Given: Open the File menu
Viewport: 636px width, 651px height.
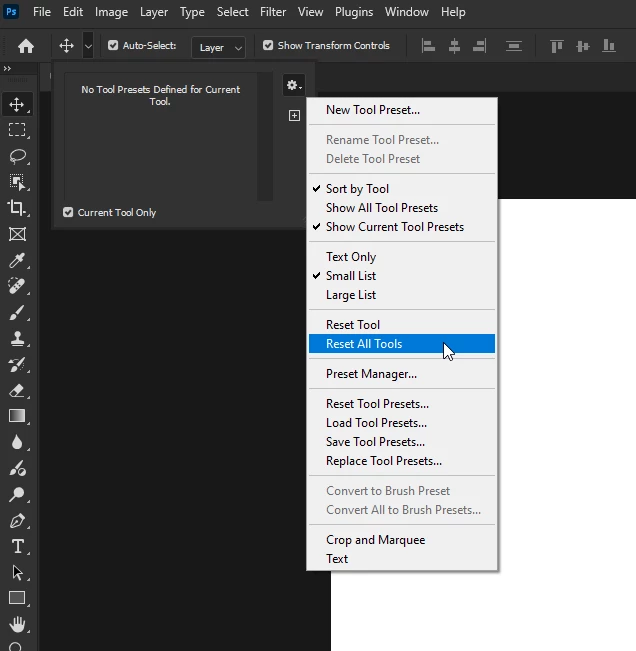Looking at the screenshot, I should (x=42, y=12).
